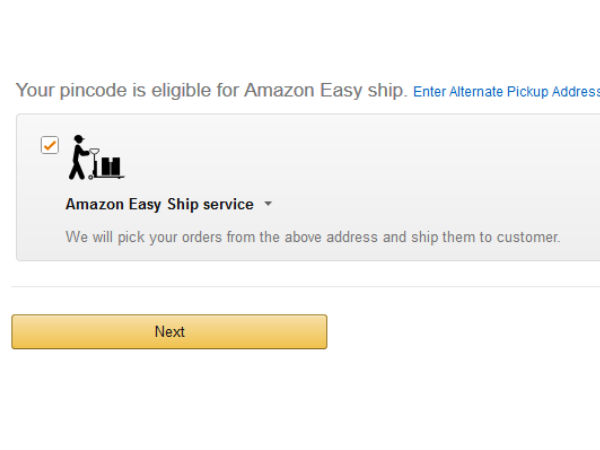
Task: Select the "Amazon Easy Ship service" title text
Action: 160,204
